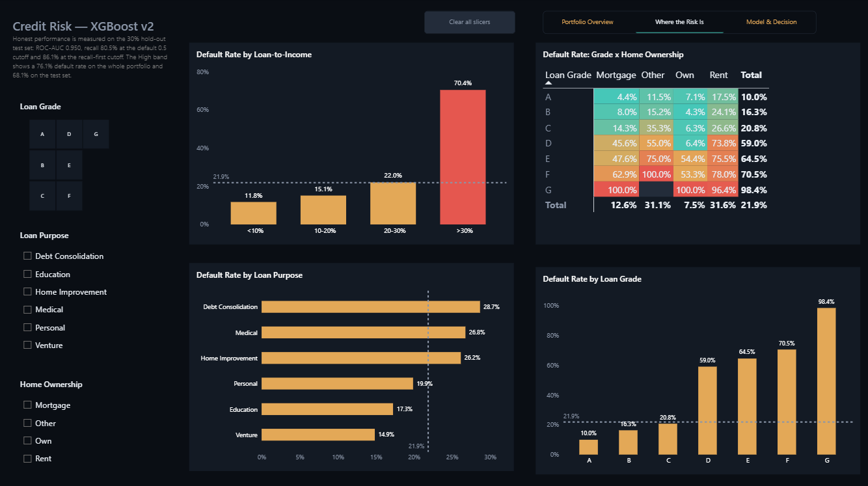This screenshot has height=486, width=868.
Task: Click the Credit Risk — XGBoost v2 heading
Action: click(83, 27)
